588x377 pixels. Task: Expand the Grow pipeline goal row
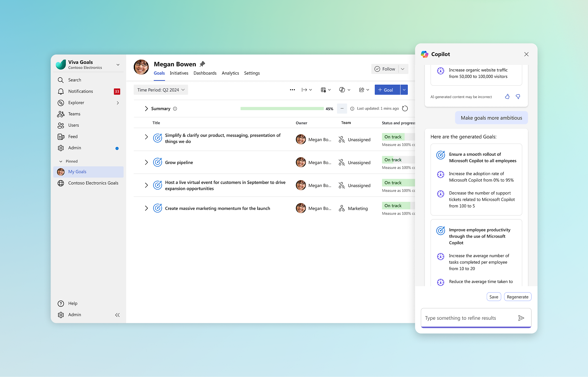click(146, 162)
